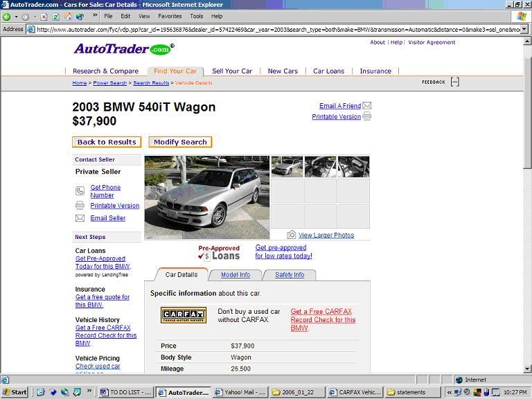Click the Pre-Approved Loans logo

(219, 253)
